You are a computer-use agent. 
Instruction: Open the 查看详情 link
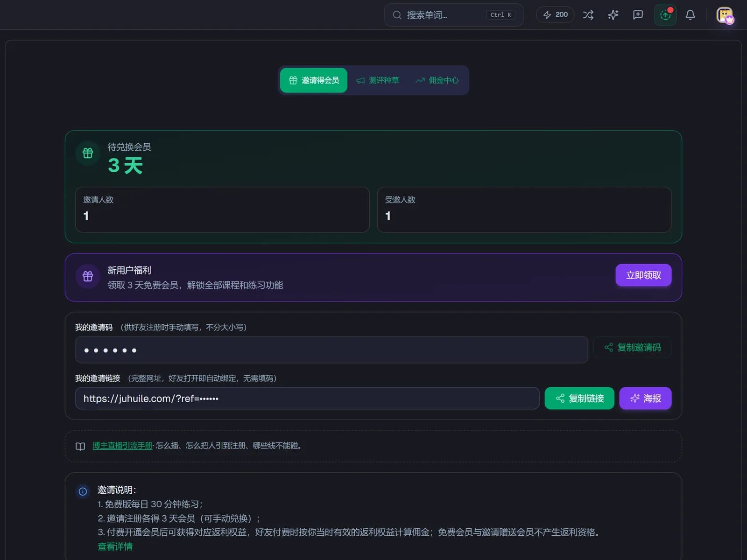[115, 546]
